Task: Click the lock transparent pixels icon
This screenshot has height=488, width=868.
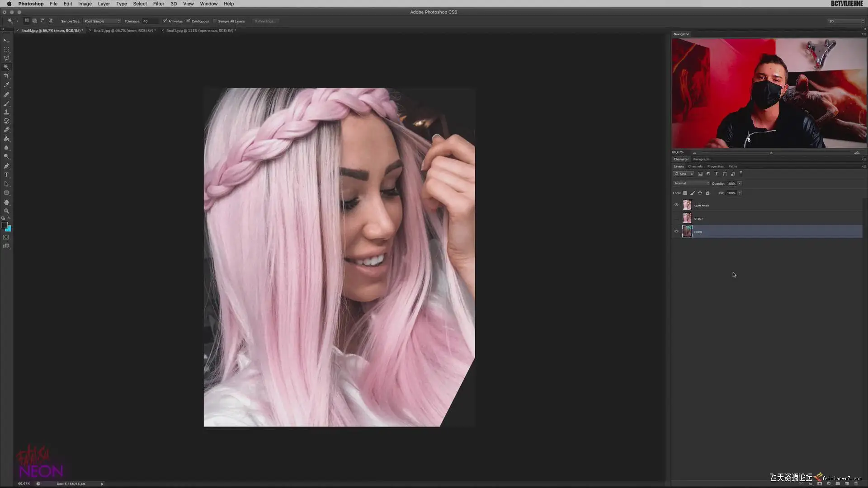Action: point(685,193)
